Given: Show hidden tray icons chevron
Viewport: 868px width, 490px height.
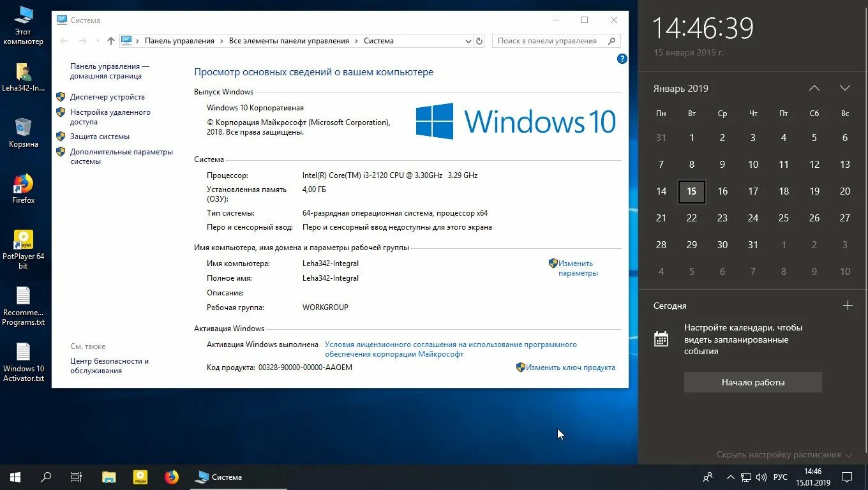Looking at the screenshot, I should tap(730, 477).
